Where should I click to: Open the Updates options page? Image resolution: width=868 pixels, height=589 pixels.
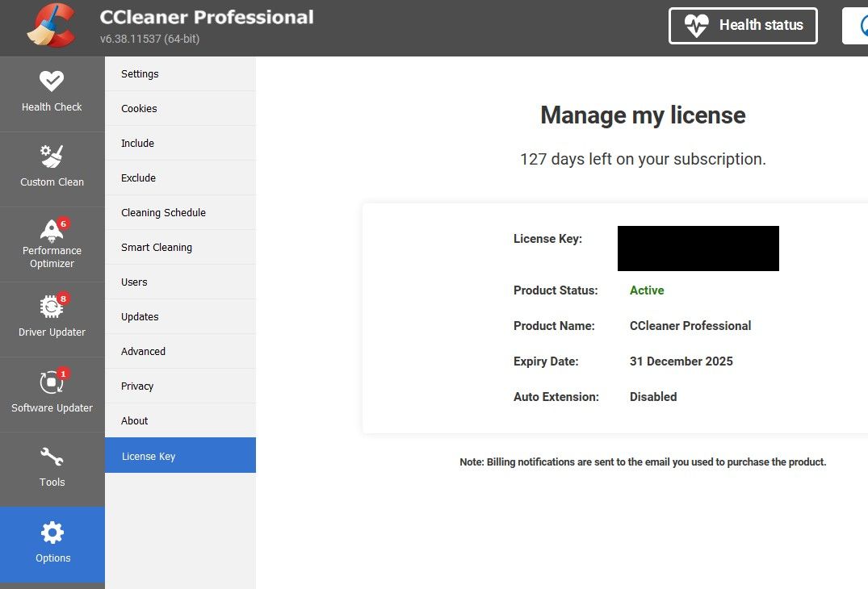[140, 316]
